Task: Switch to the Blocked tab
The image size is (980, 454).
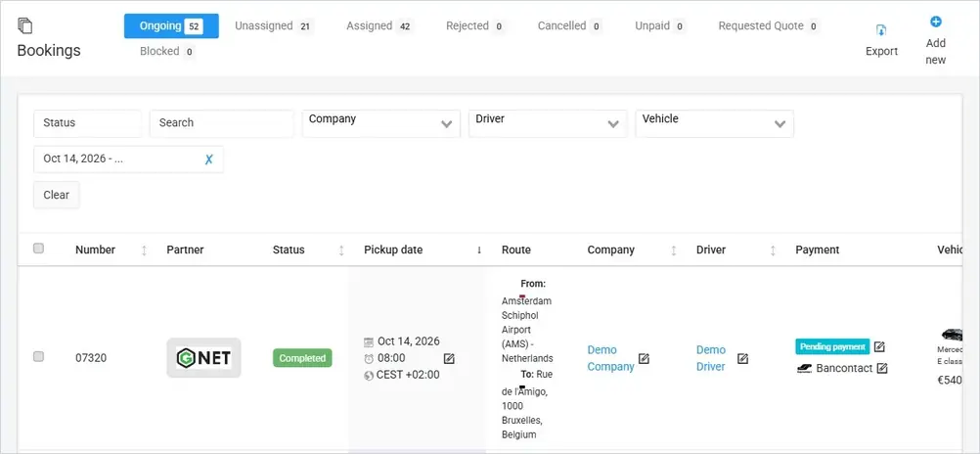Action: click(167, 51)
